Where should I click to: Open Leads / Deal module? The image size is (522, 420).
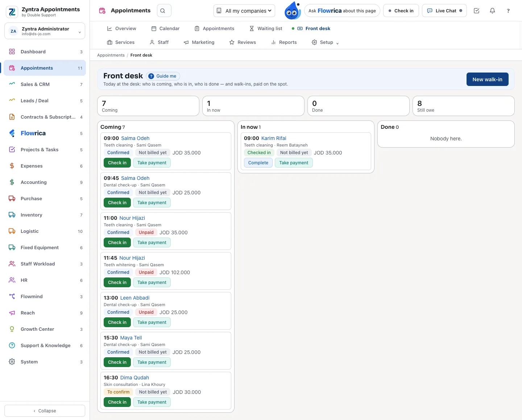(45, 101)
